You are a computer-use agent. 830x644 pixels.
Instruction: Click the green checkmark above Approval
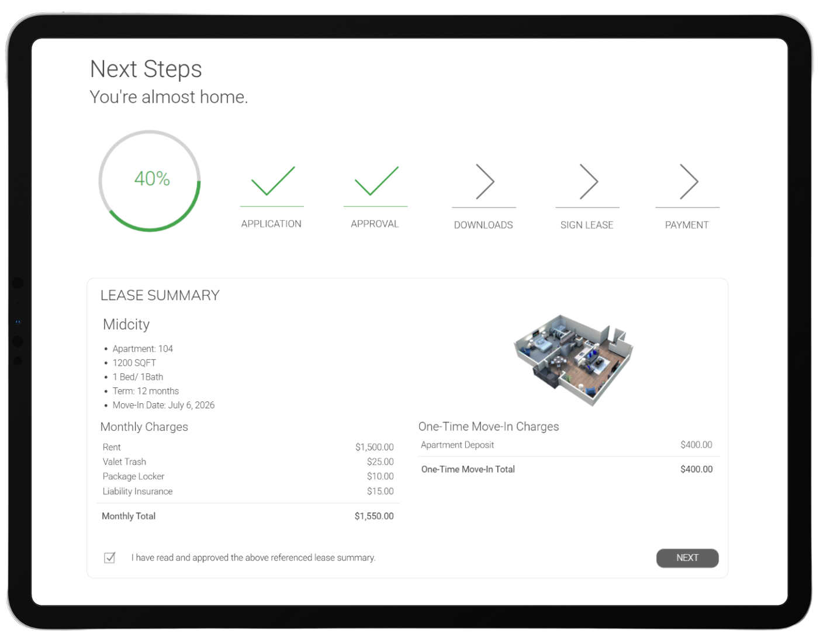click(x=376, y=181)
